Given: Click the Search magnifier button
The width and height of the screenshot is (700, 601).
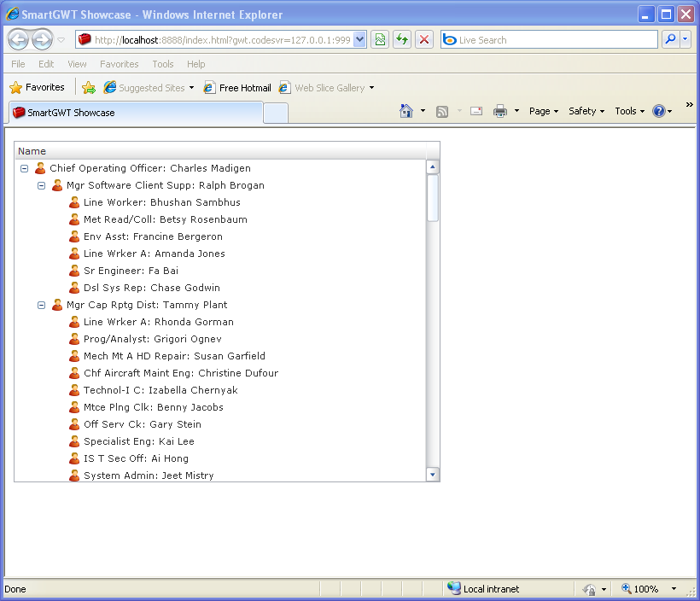Looking at the screenshot, I should 670,40.
